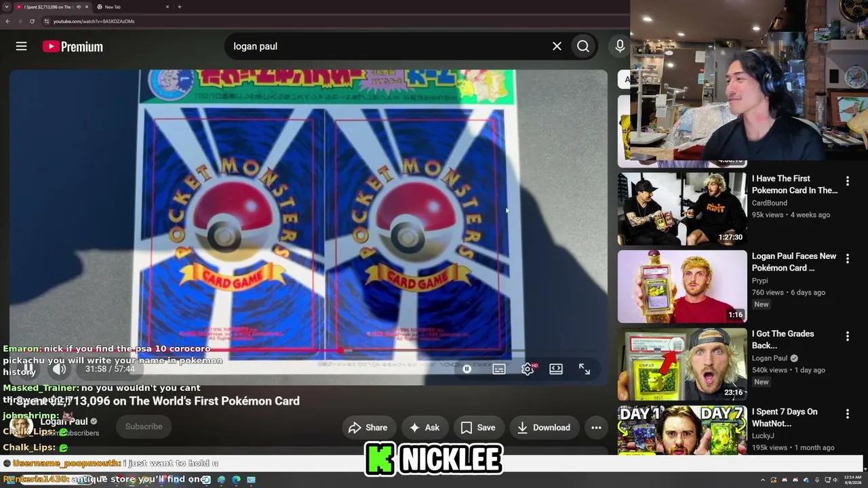Open 'I Have The First Pokemon Card In The...' title
The width and height of the screenshot is (868, 488).
(795, 184)
